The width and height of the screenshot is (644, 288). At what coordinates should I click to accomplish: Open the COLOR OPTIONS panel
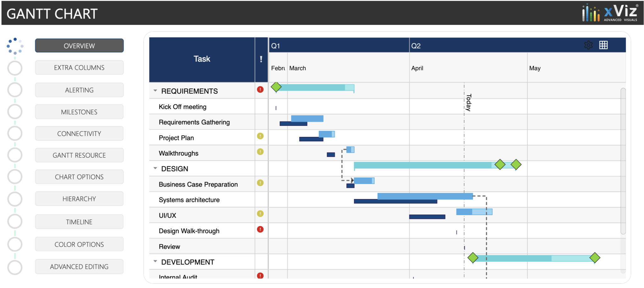79,244
